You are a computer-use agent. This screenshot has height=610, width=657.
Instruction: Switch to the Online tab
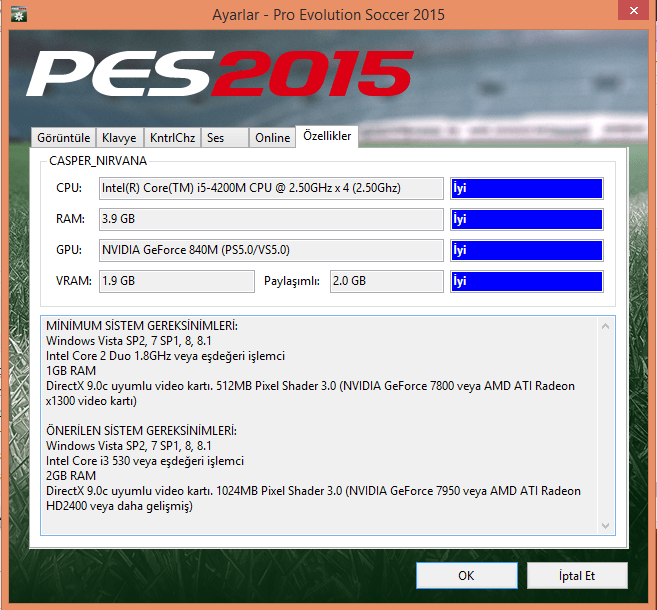click(x=273, y=137)
